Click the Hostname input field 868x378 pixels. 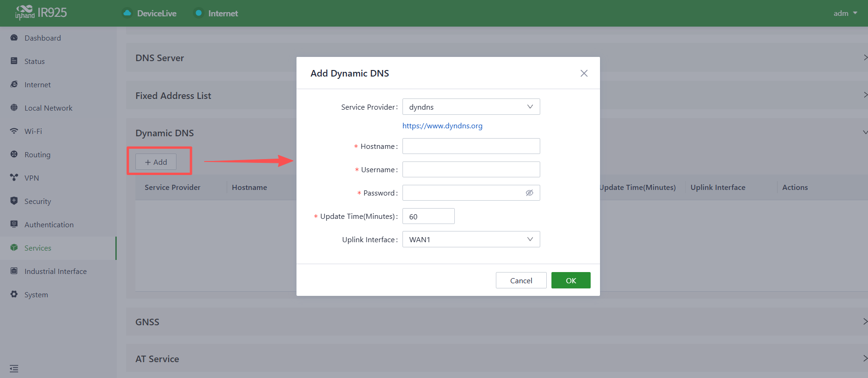pos(471,146)
